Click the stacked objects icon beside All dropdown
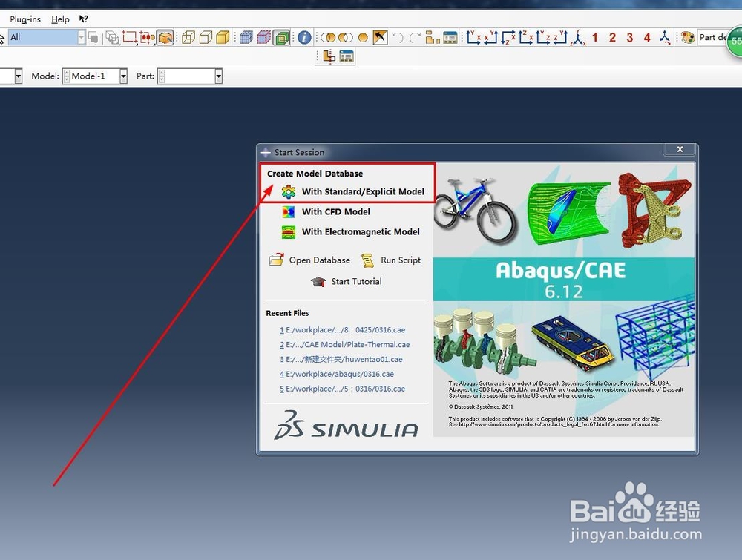The image size is (742, 560). click(x=93, y=37)
